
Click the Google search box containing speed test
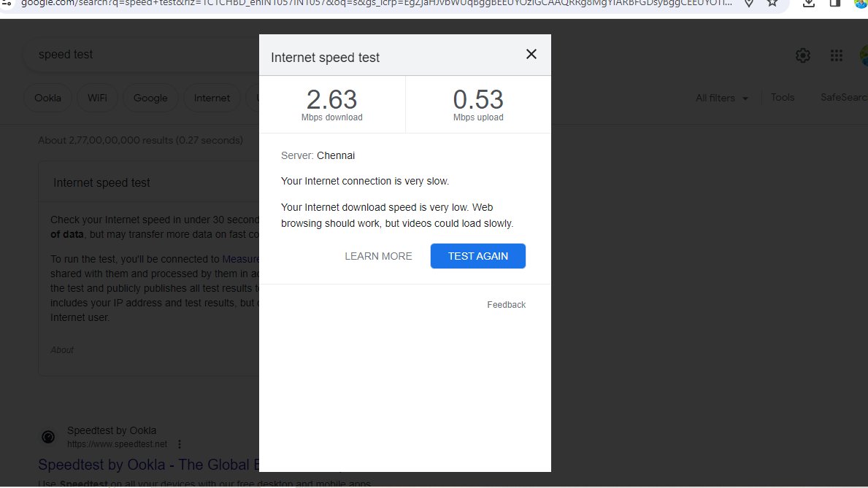pyautogui.click(x=141, y=54)
